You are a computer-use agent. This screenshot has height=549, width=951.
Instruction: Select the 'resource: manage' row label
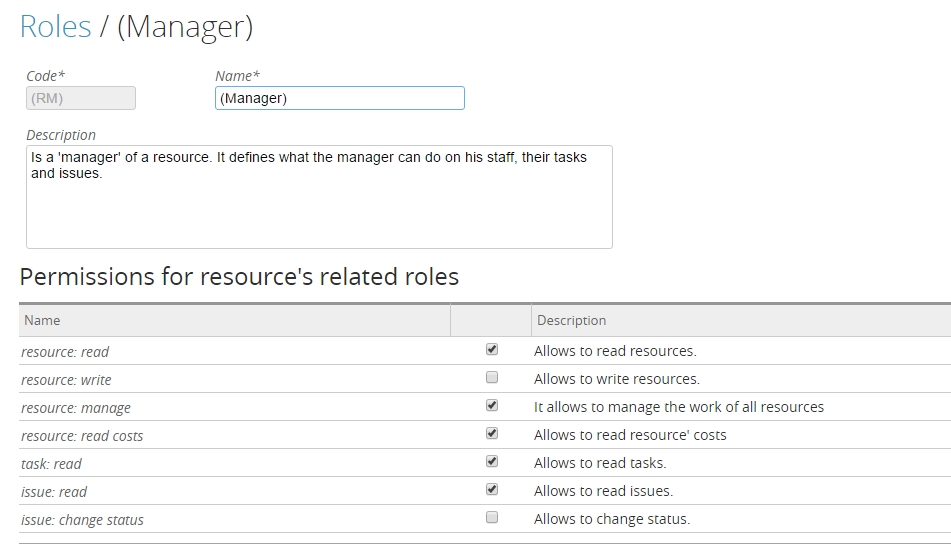tap(76, 408)
